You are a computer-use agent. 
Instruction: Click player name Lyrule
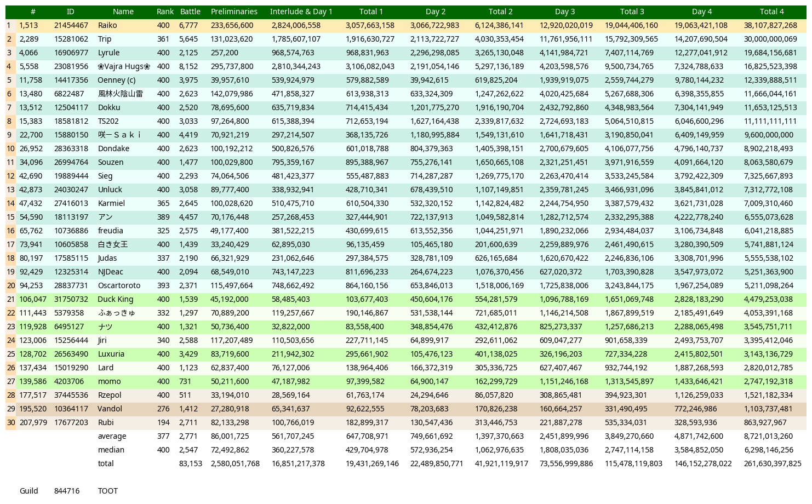click(108, 53)
